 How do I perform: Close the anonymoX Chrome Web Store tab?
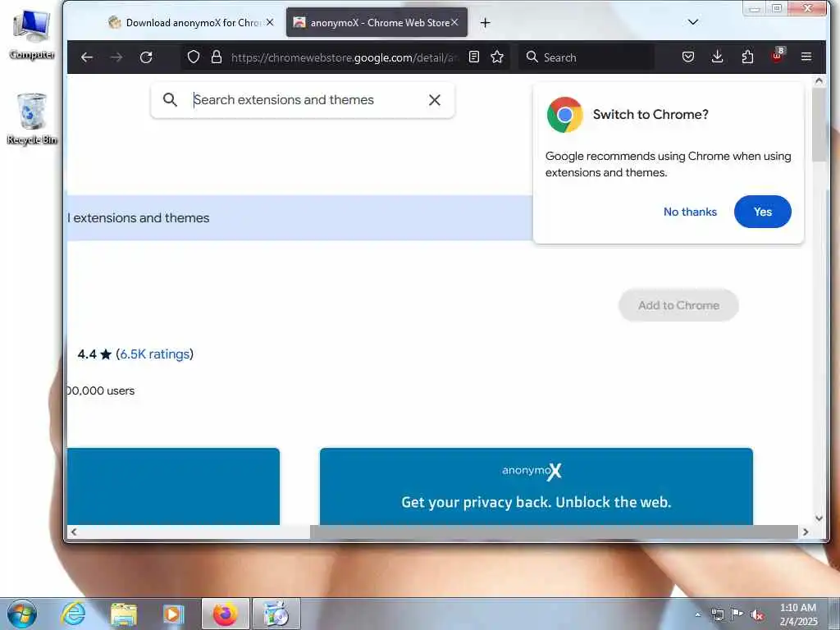click(454, 22)
